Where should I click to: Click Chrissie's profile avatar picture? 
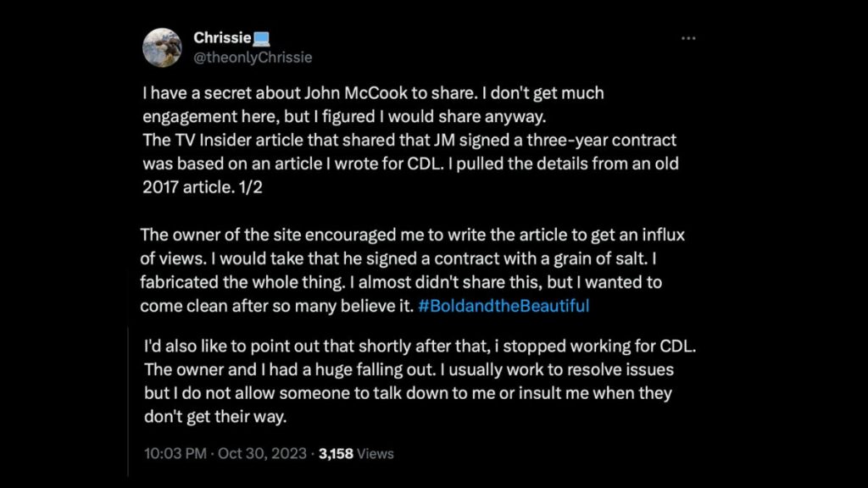[162, 47]
